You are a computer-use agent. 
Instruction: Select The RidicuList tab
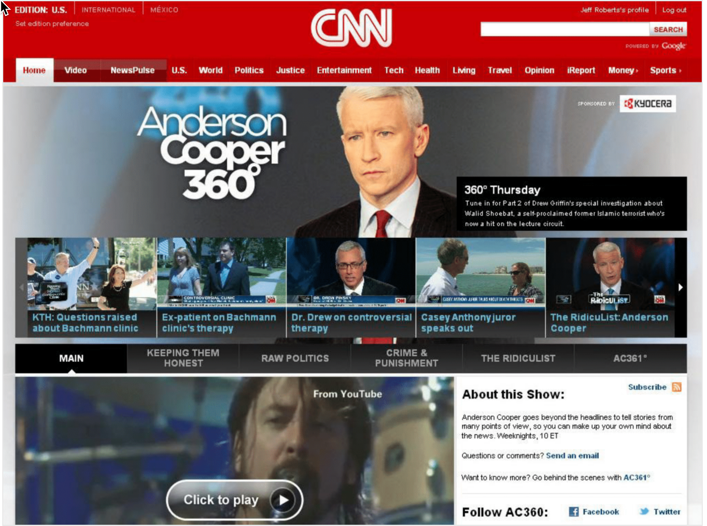(x=518, y=358)
